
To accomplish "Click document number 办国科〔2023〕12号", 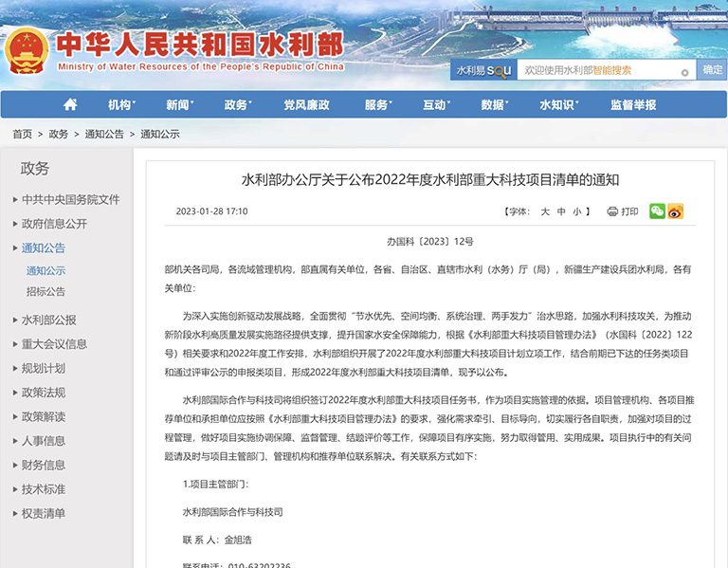I will tap(430, 242).
